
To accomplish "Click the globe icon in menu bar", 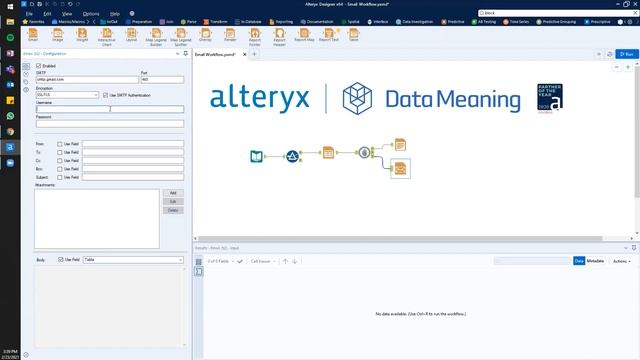I will [x=132, y=13].
